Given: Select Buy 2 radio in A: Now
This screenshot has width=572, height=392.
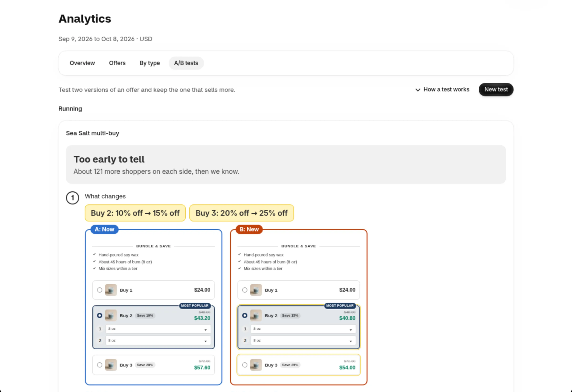Looking at the screenshot, I should (99, 315).
